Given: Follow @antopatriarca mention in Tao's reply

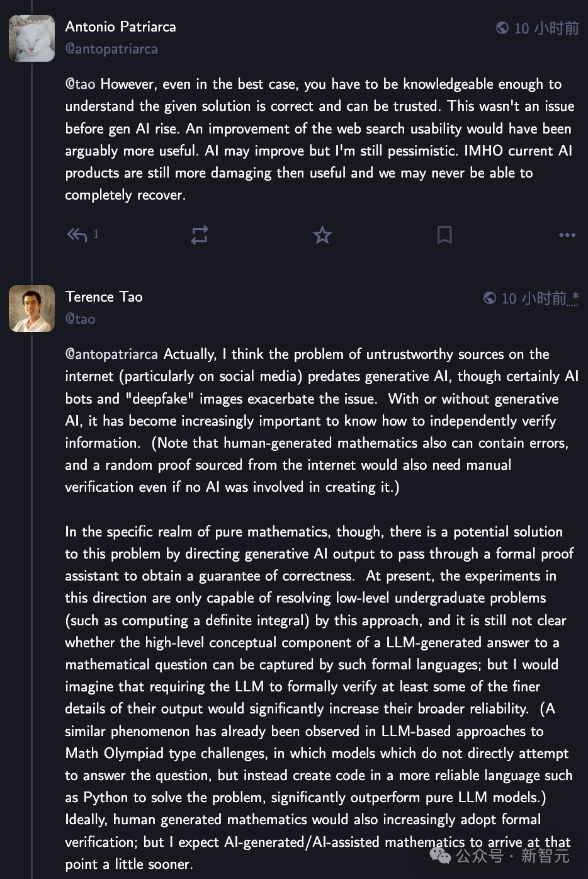Looking at the screenshot, I should point(111,354).
